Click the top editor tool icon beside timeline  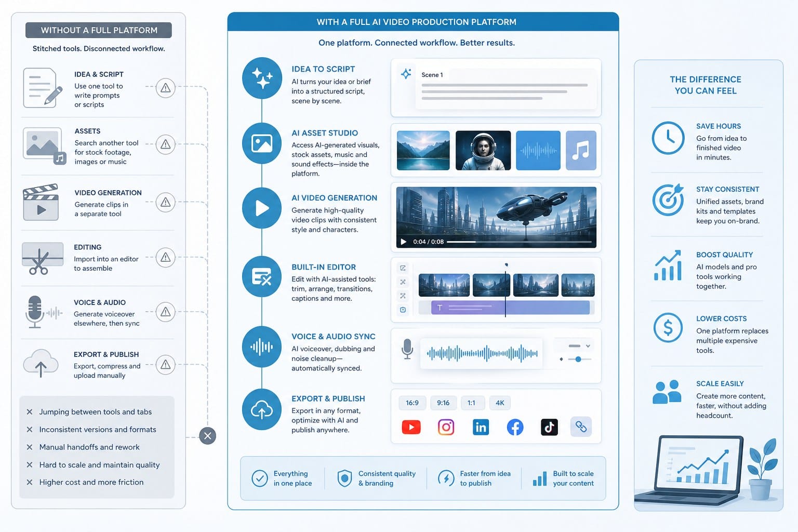(x=403, y=268)
